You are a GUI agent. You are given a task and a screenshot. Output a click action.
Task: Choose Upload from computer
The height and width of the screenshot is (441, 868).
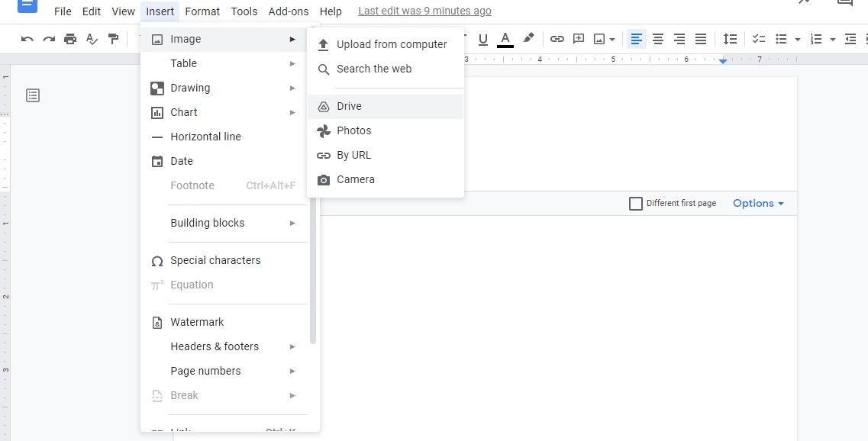[392, 43]
